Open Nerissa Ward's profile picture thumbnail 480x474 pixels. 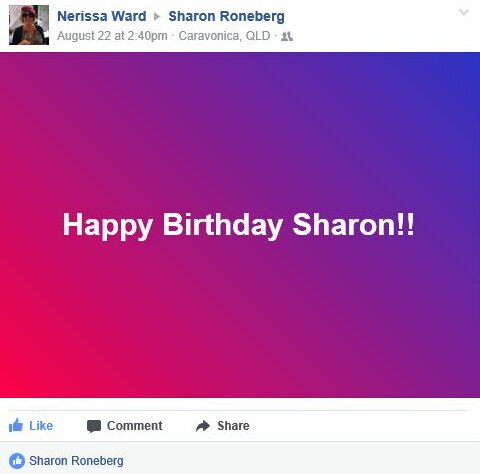[29, 25]
